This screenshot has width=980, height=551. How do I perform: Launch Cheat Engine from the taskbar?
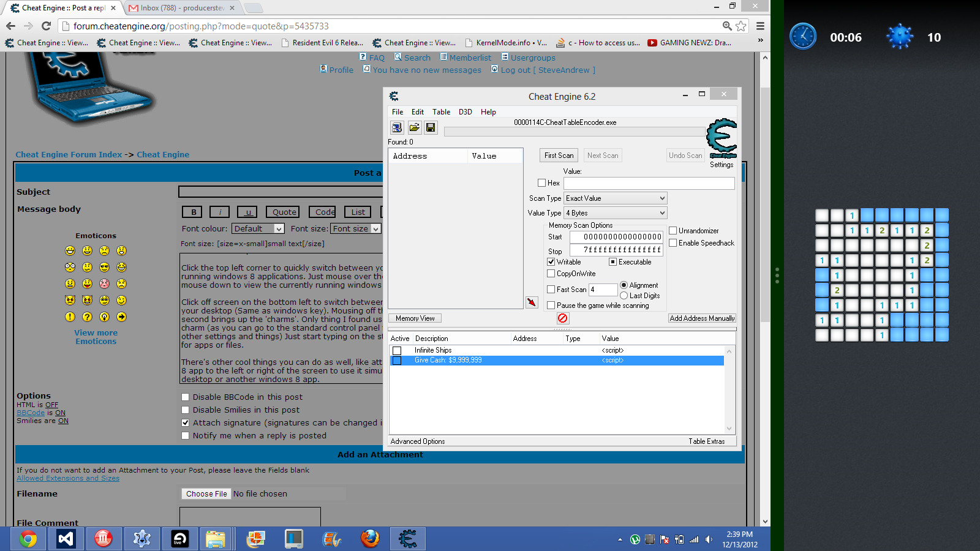(x=407, y=539)
